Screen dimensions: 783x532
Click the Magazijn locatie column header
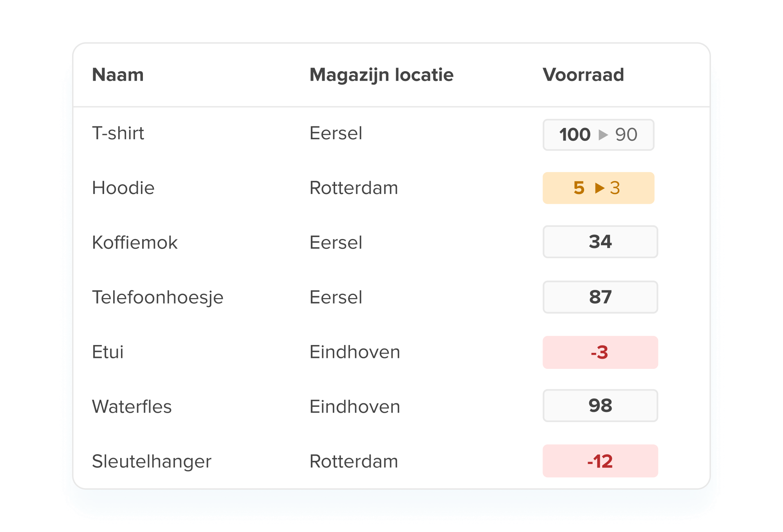(x=381, y=75)
